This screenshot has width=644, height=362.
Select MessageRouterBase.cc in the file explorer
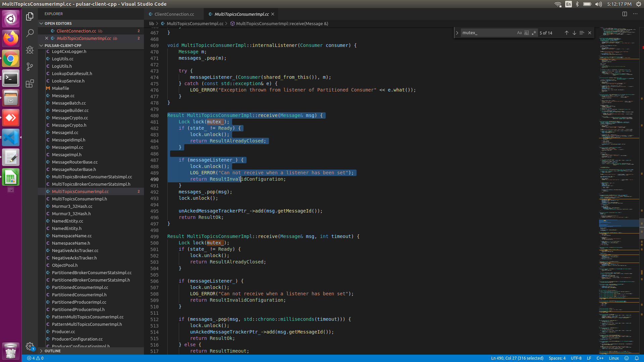[x=74, y=162]
